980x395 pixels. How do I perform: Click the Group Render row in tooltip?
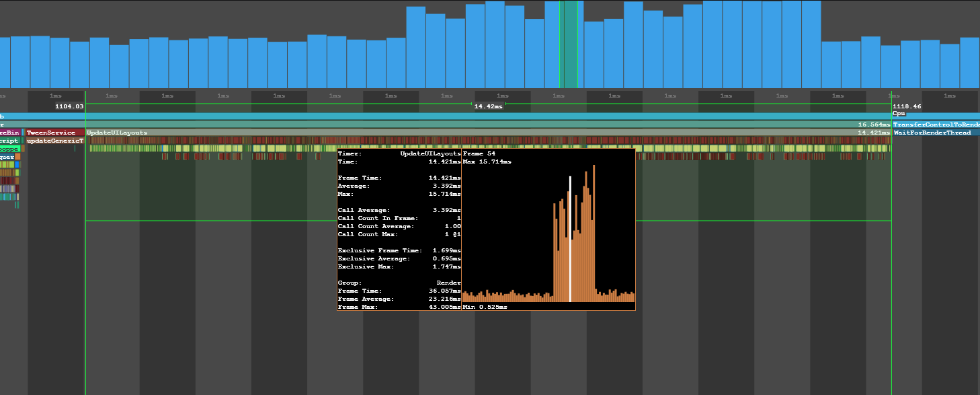399,283
